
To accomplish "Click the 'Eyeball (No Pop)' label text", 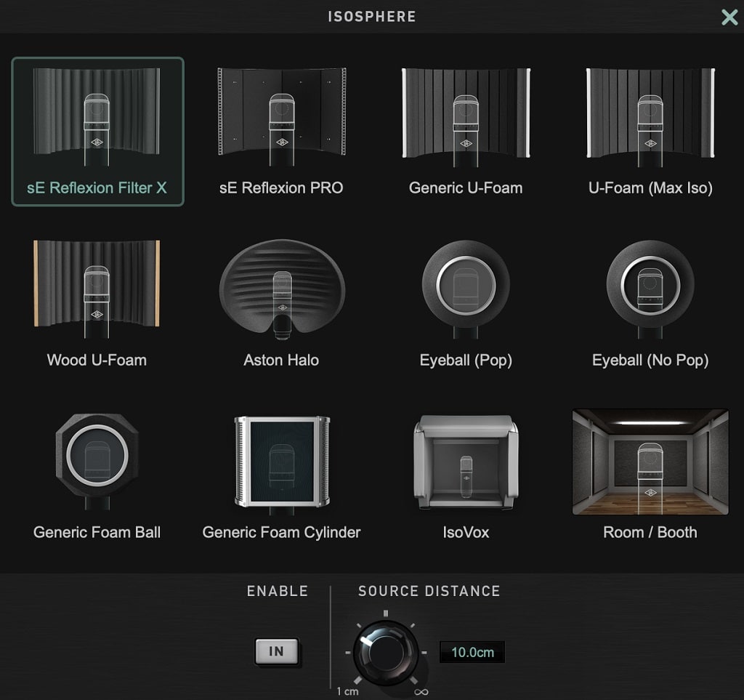I will 650,361.
